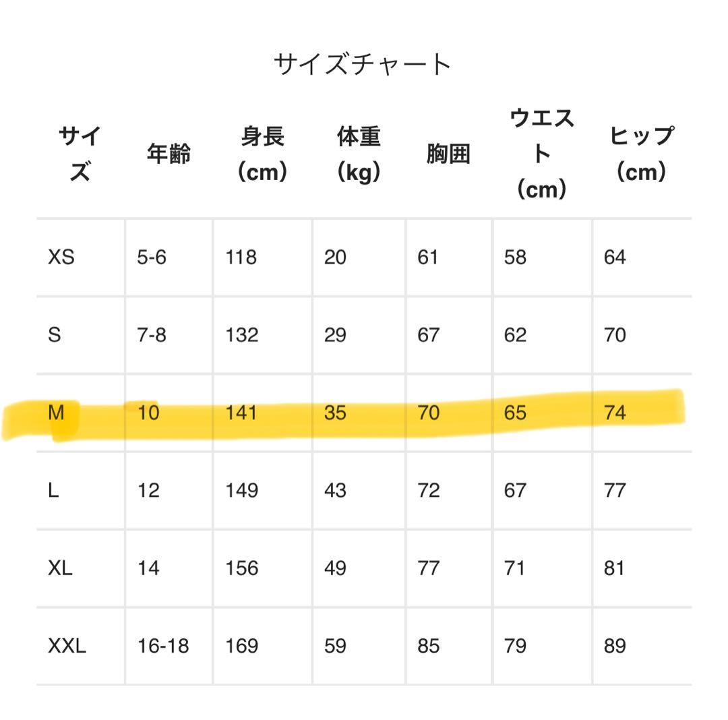The height and width of the screenshot is (720, 728).
Task: Click the XXL size label
Action: coord(67,646)
